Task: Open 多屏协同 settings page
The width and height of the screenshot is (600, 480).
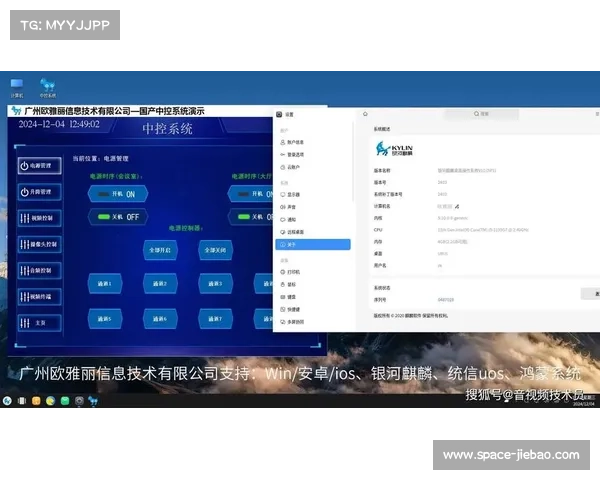Action: pos(313,322)
